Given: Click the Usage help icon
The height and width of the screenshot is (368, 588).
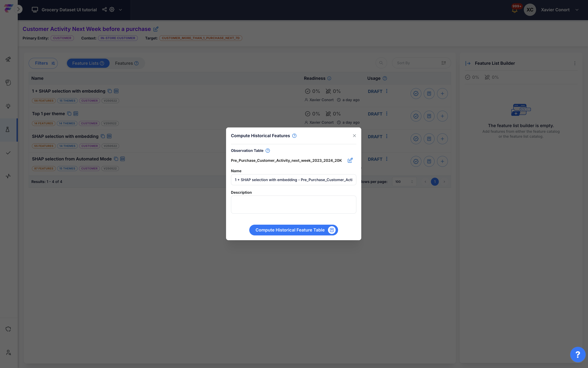Looking at the screenshot, I should click(x=385, y=78).
